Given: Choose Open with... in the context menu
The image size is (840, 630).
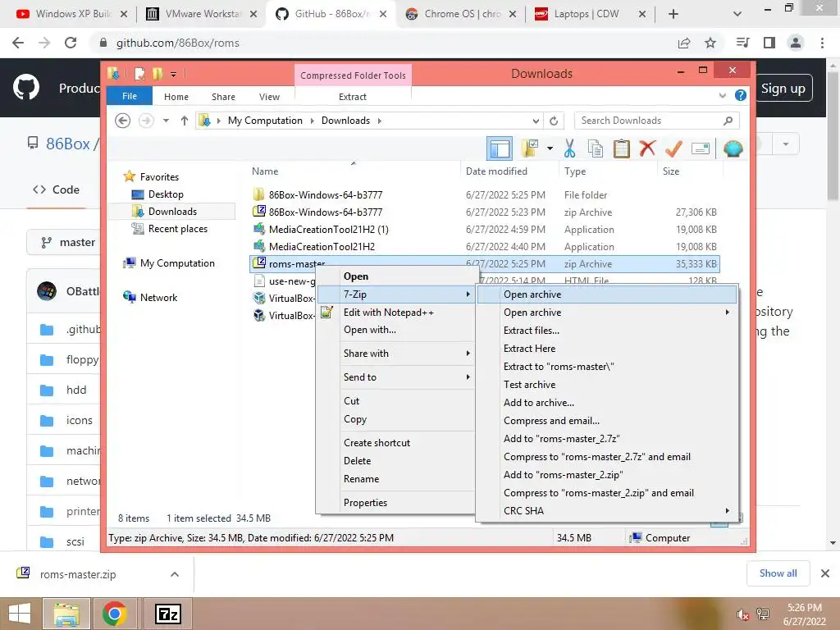Looking at the screenshot, I should (x=396, y=330).
